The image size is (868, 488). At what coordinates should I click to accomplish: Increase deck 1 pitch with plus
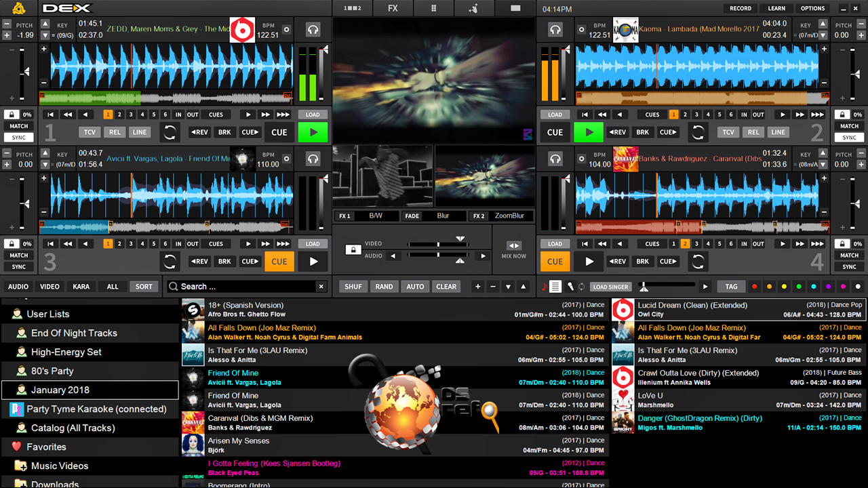point(7,35)
